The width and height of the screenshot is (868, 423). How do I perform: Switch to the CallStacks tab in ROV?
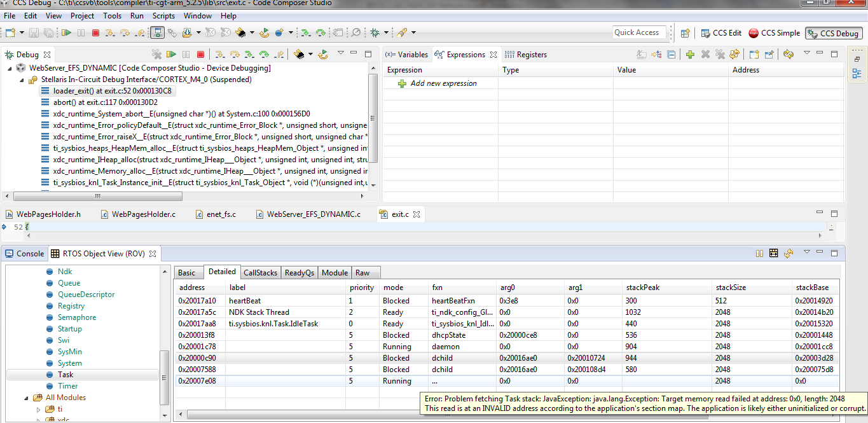260,272
